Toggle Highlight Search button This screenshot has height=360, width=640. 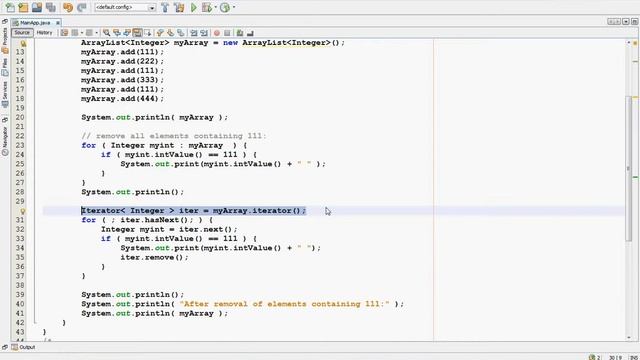(x=137, y=33)
